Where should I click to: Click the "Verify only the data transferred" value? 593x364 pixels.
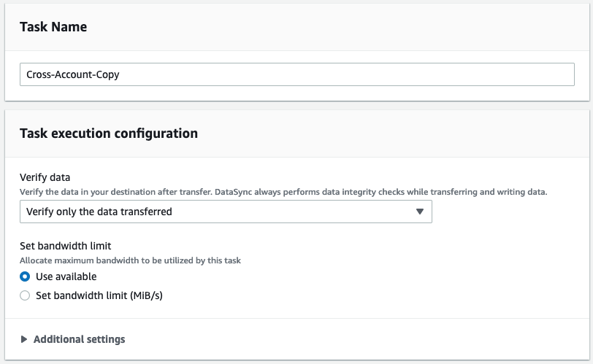(99, 212)
